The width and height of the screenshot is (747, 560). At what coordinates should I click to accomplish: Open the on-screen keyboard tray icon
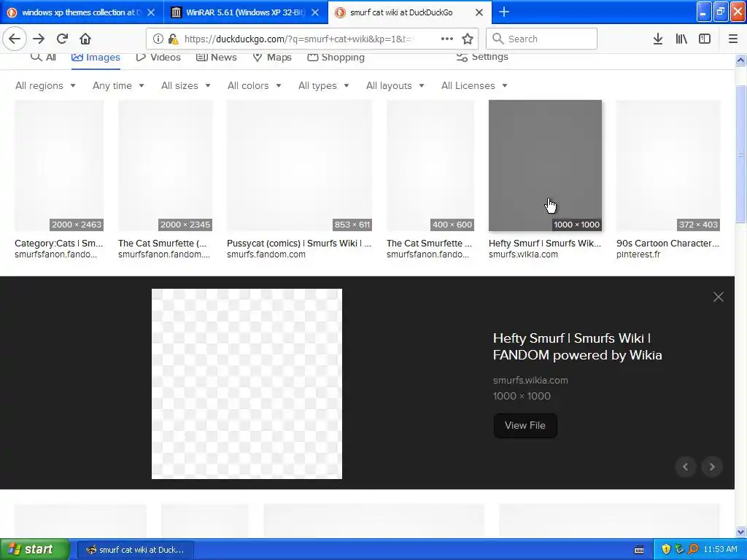(x=639, y=550)
